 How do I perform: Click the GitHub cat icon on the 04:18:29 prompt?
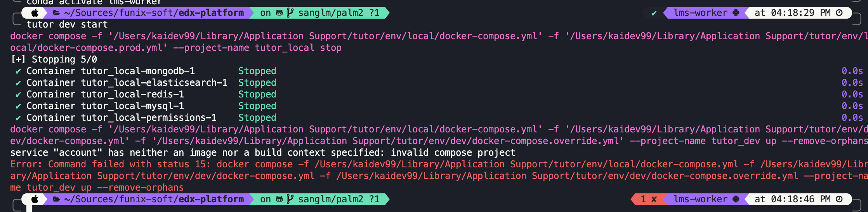[x=279, y=13]
